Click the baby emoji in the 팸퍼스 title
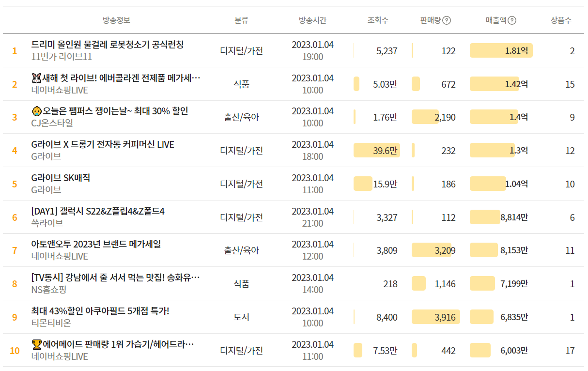 36,111
